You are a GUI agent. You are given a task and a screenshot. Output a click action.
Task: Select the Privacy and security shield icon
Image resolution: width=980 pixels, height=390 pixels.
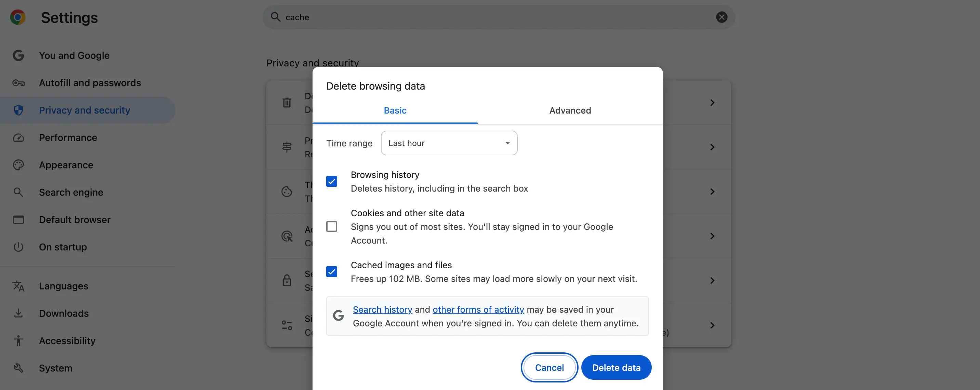(x=18, y=110)
